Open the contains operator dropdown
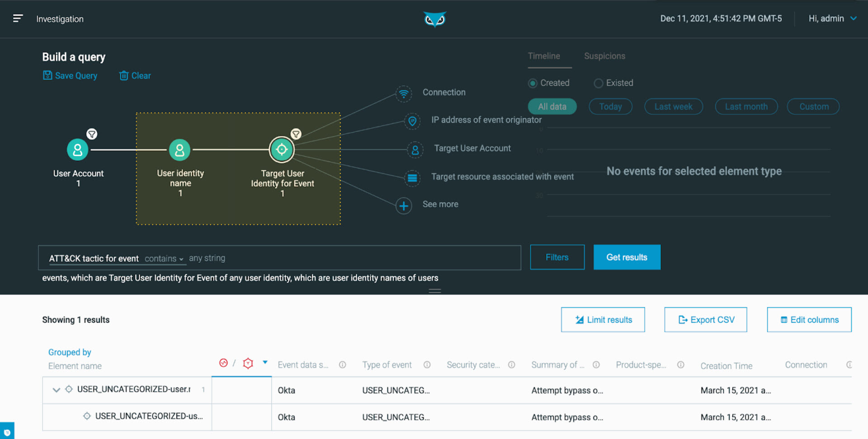 (164, 258)
